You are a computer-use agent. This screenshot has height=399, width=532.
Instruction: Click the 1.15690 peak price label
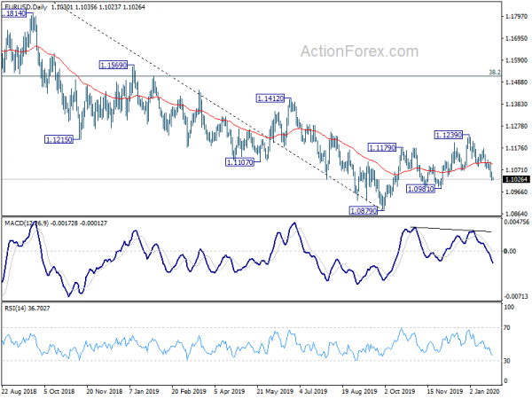coord(113,65)
